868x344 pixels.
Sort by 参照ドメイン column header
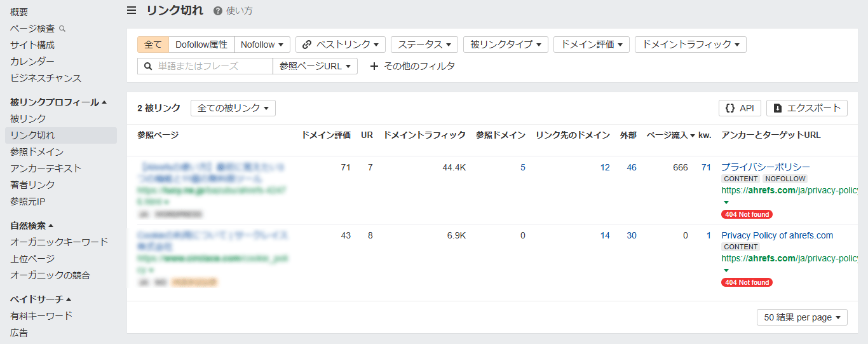[501, 135]
